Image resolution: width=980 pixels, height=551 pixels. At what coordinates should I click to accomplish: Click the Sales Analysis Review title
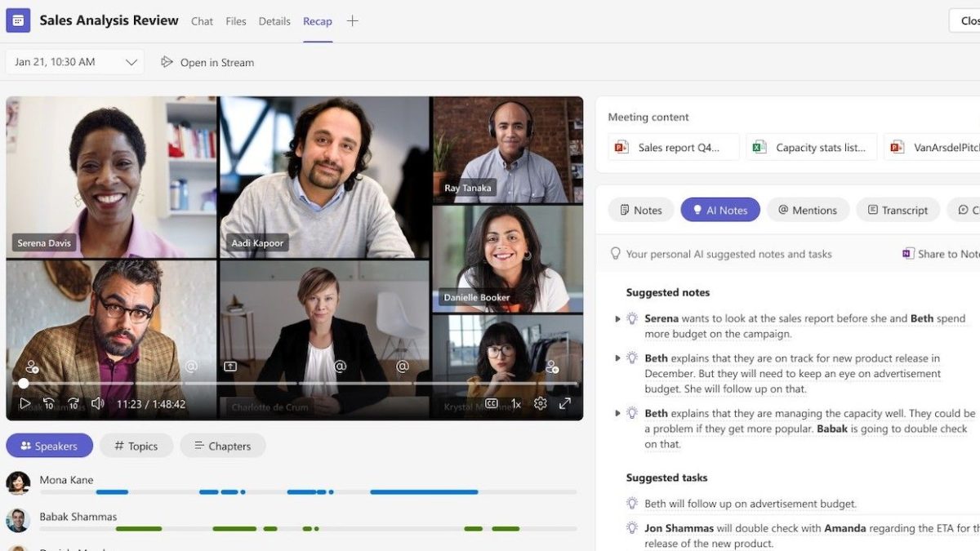coord(109,20)
